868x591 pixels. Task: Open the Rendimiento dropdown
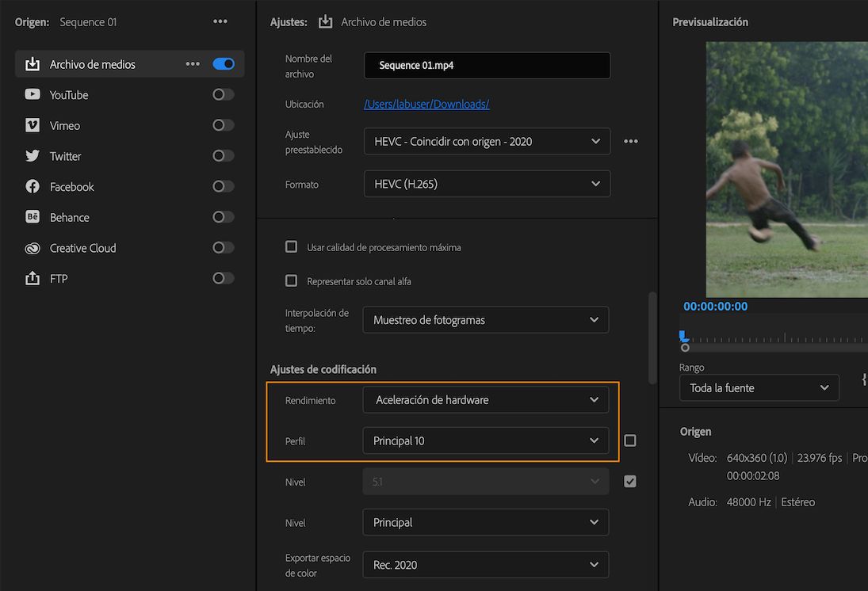(x=486, y=399)
